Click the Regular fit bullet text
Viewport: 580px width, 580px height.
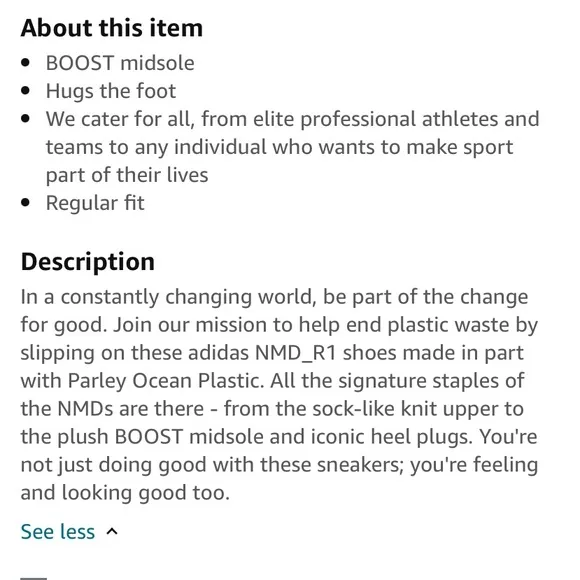pos(95,203)
